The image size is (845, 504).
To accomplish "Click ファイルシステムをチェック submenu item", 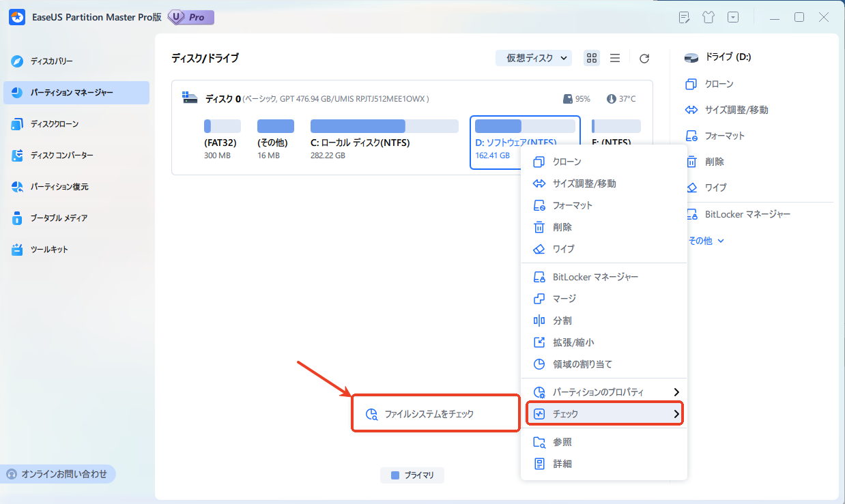I will coord(435,414).
